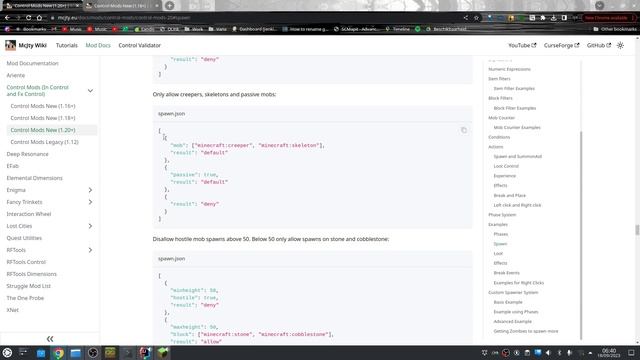
Task: Jump to Loot Control section
Action: pyautogui.click(x=506, y=166)
